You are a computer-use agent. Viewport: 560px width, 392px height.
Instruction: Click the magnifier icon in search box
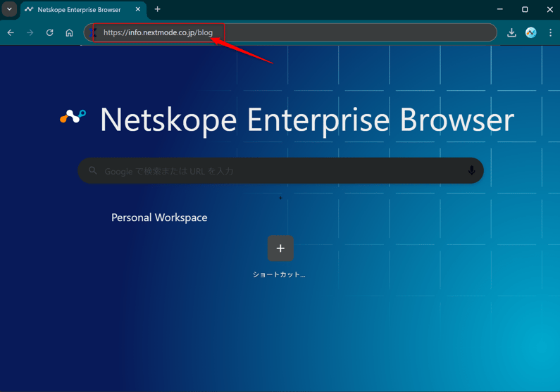tap(93, 170)
